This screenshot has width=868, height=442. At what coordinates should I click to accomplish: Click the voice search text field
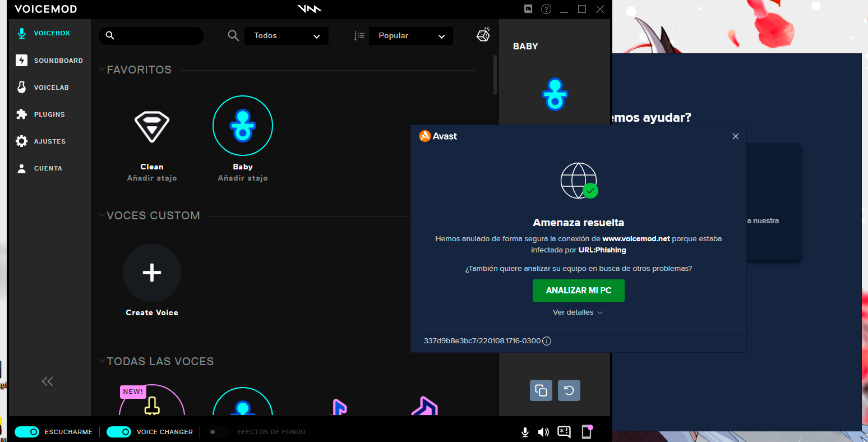pos(151,36)
